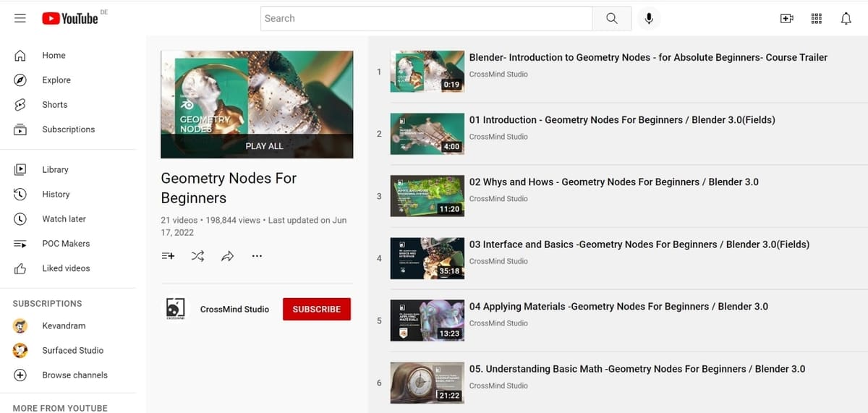Viewport: 868px width, 413px height.
Task: Open the playlist three-dot more menu
Action: point(257,256)
